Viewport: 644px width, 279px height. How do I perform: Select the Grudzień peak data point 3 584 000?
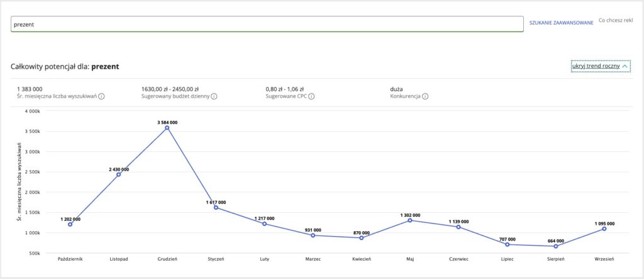167,128
